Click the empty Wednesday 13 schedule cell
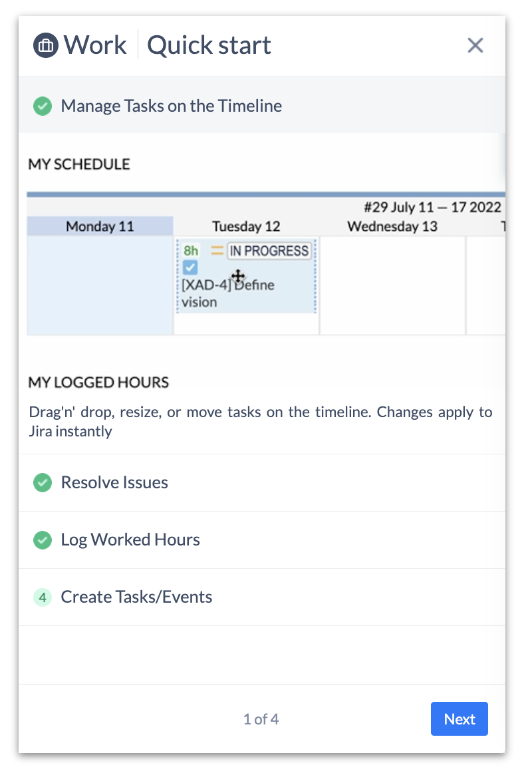Screen dimensions: 532x777 coord(392,285)
